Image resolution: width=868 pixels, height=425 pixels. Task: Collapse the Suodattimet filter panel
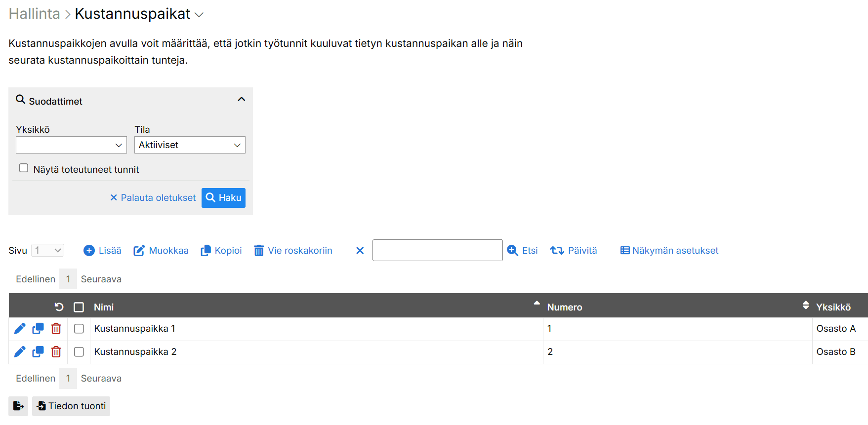coord(241,100)
